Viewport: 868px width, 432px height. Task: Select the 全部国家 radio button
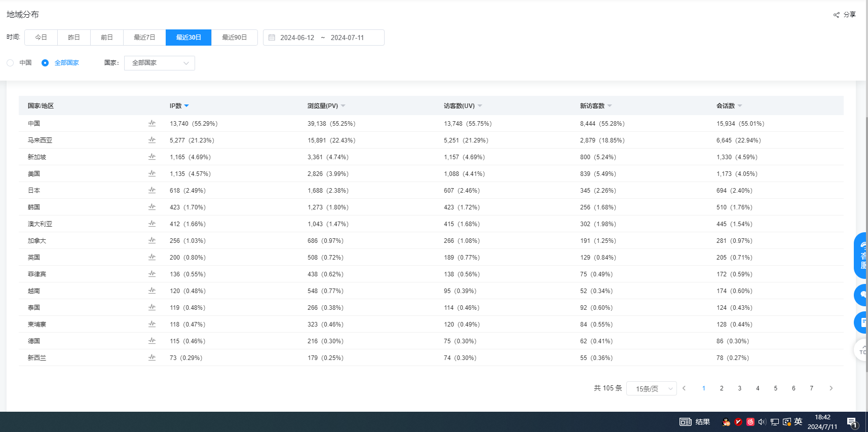(x=45, y=63)
